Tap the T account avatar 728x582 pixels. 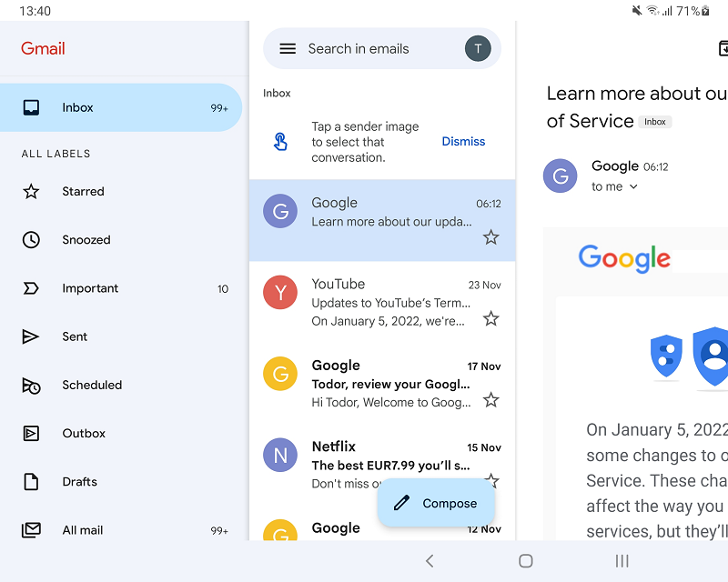coord(478,49)
